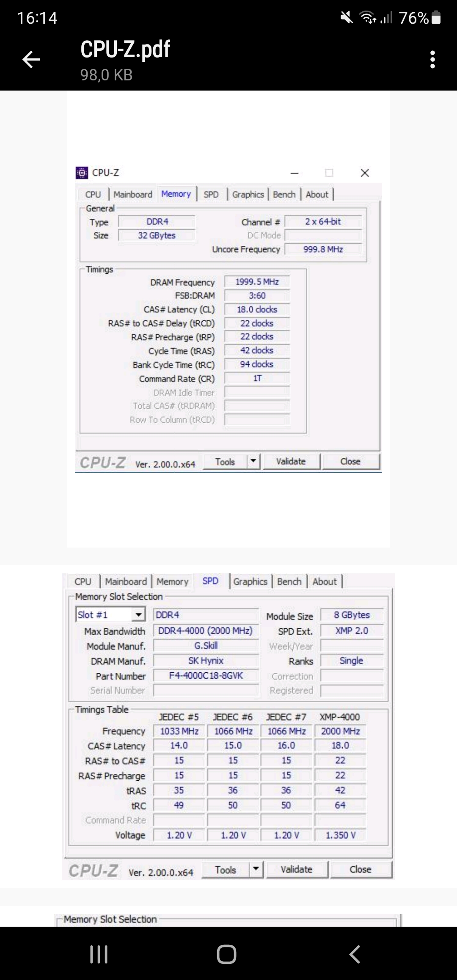Click Max Bandwidth value DDR4-4000 (2000 MHz)
Image resolution: width=457 pixels, height=980 pixels.
[x=206, y=630]
